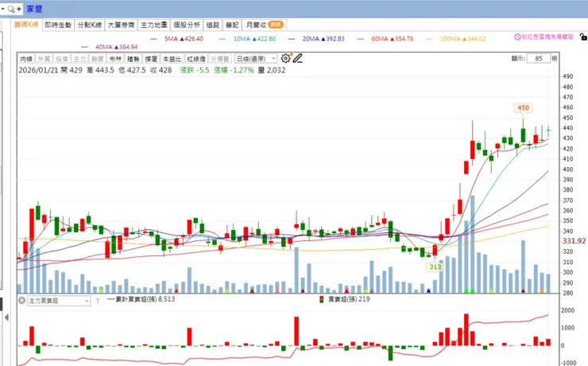
Task: Toggle the 均線 moving average button
Action: click(x=26, y=59)
